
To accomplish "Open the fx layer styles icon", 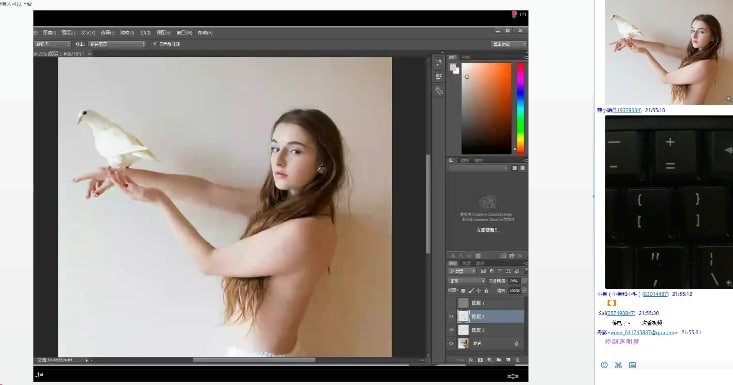I will point(471,360).
